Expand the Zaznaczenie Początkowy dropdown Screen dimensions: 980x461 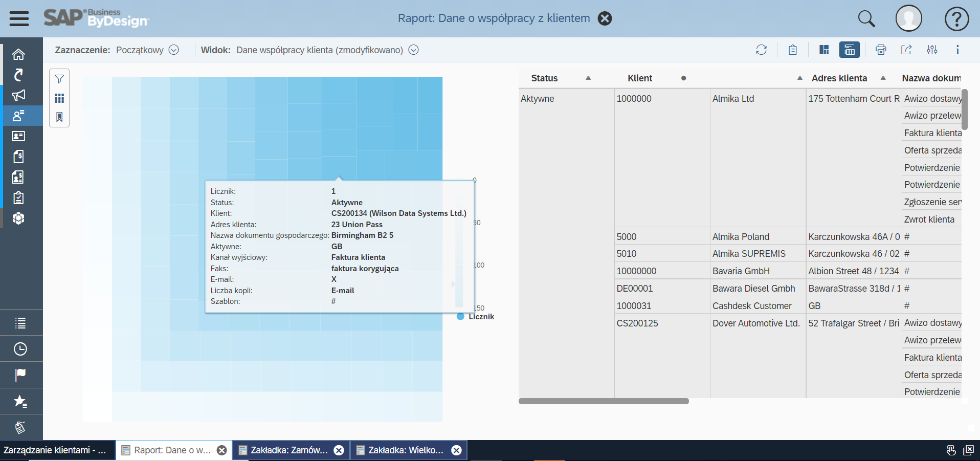pyautogui.click(x=174, y=50)
